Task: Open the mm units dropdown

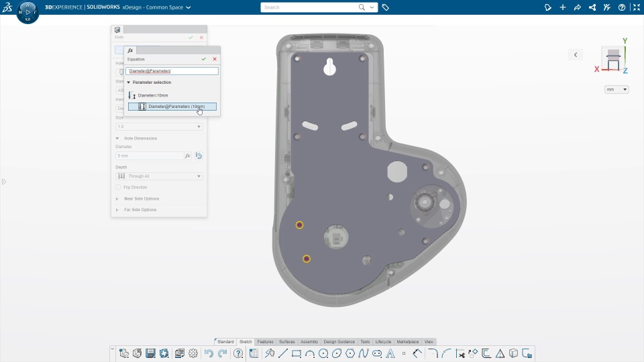Action: [x=616, y=89]
